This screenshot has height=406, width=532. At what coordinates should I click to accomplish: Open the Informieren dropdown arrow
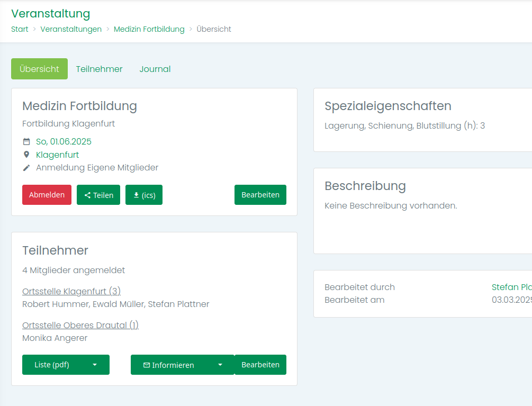(220, 365)
